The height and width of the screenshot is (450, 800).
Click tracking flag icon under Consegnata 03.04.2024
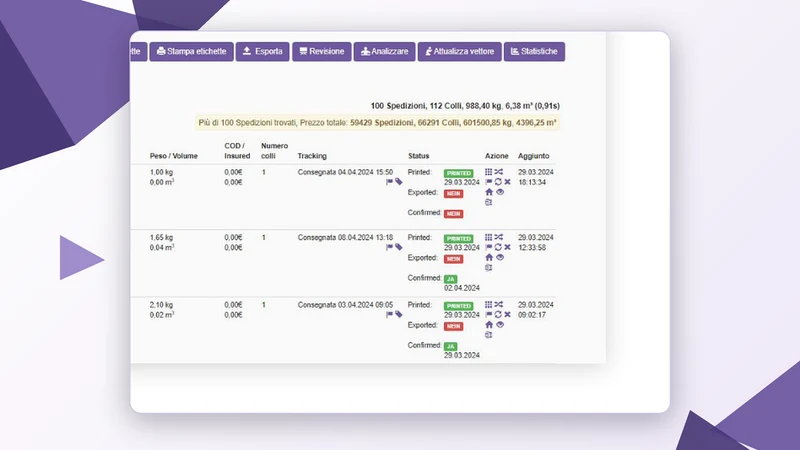tap(389, 314)
